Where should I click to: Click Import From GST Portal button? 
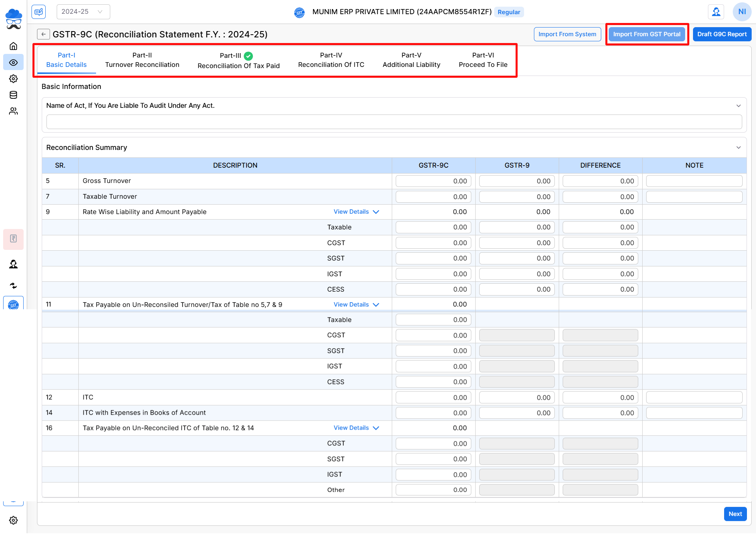tap(647, 34)
